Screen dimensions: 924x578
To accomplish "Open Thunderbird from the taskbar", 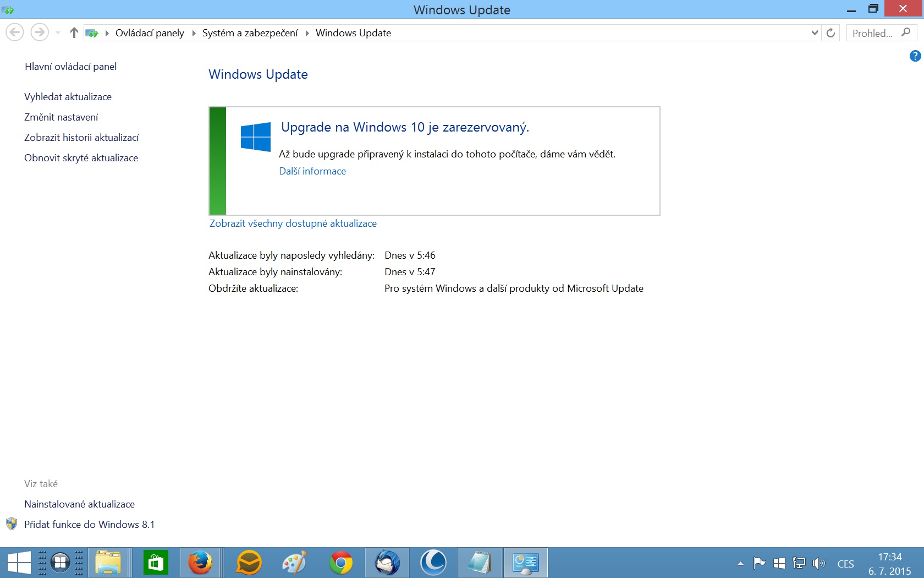I will (x=387, y=563).
